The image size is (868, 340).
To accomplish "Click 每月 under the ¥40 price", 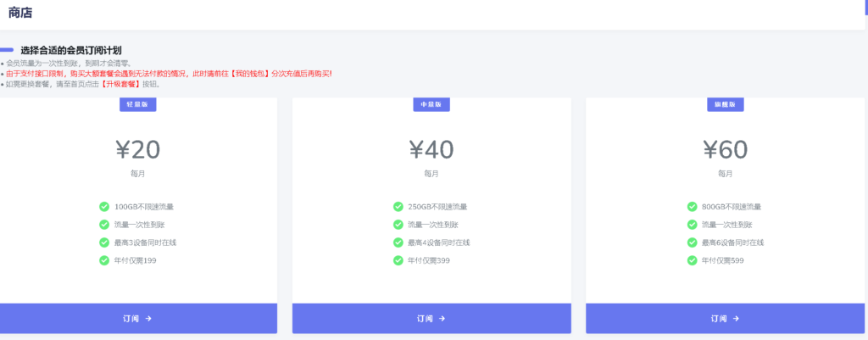I will 431,174.
